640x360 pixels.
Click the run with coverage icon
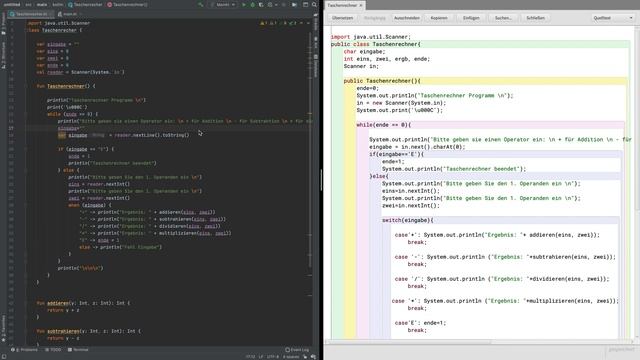point(261,4)
